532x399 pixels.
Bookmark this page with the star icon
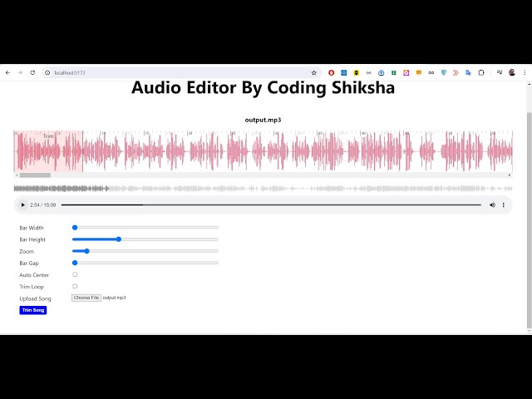[x=313, y=73]
